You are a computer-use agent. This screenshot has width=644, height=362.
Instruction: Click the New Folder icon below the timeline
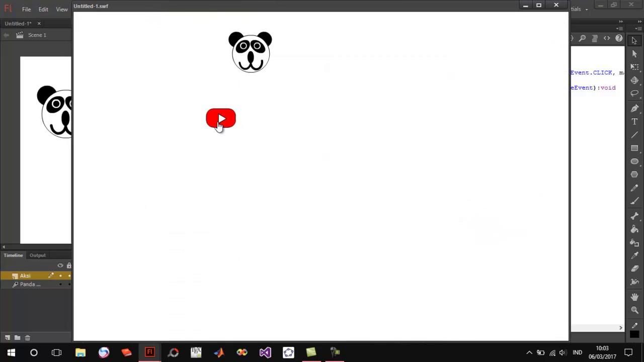pyautogui.click(x=17, y=338)
